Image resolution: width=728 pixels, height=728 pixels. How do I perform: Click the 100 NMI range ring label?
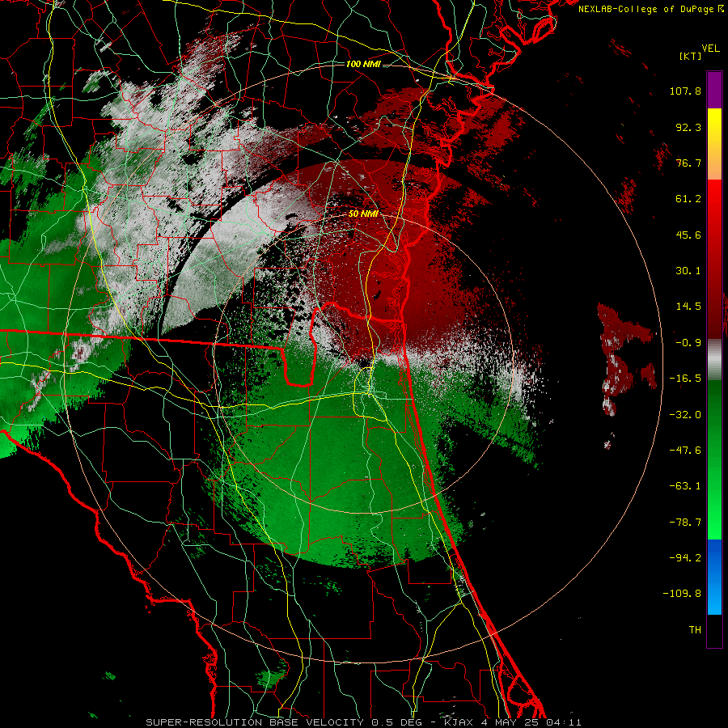point(363,64)
